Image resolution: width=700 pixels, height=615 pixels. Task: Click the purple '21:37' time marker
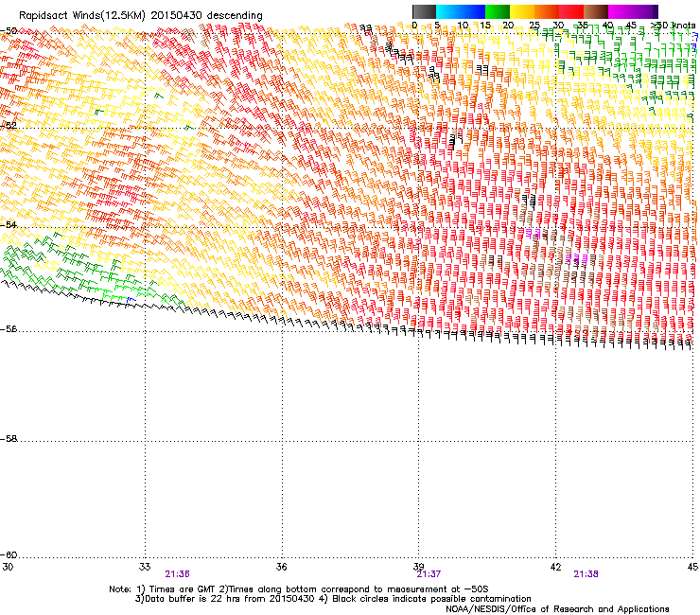point(429,574)
